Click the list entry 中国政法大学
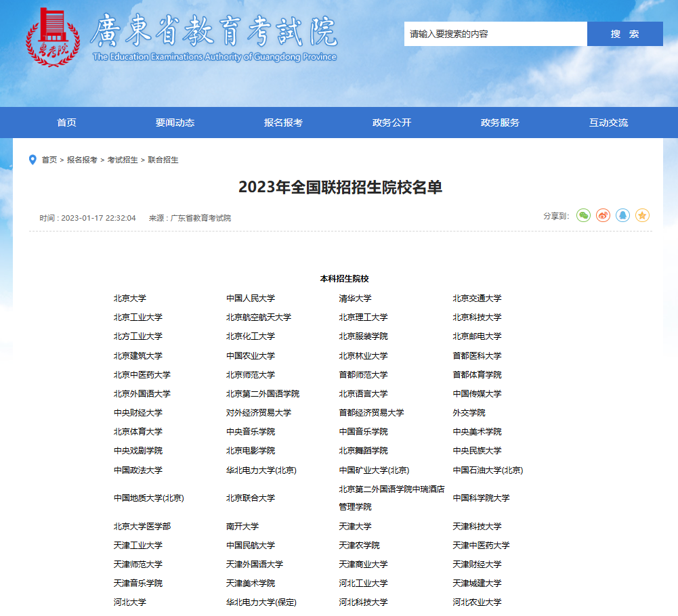 (138, 470)
